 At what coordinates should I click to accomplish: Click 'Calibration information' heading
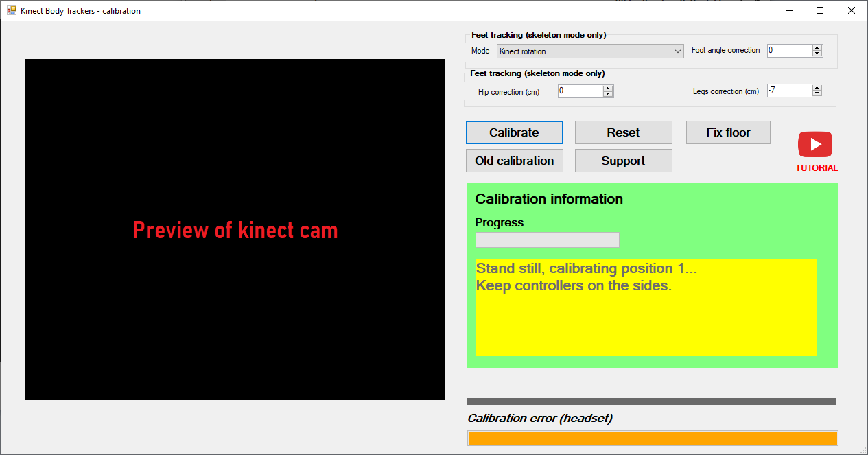(x=549, y=199)
